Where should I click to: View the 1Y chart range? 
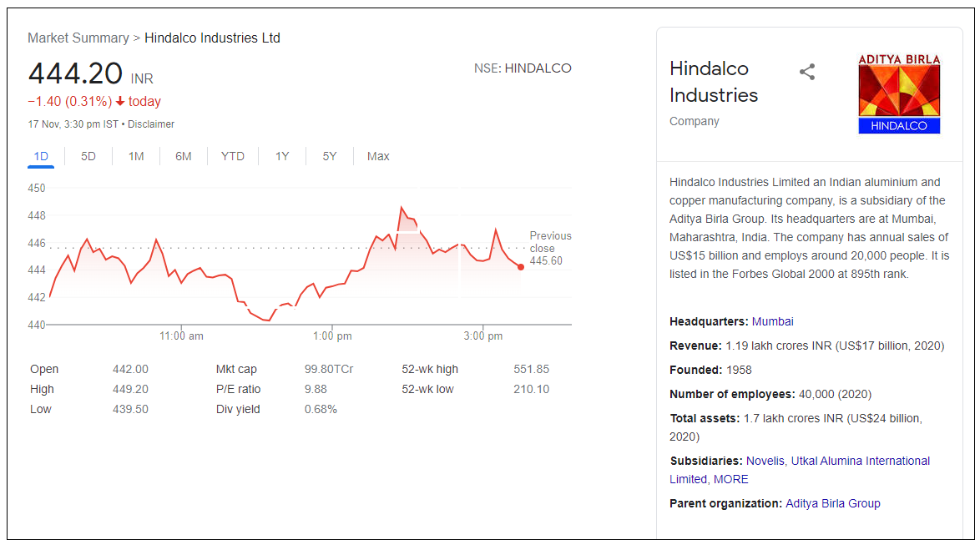[282, 156]
